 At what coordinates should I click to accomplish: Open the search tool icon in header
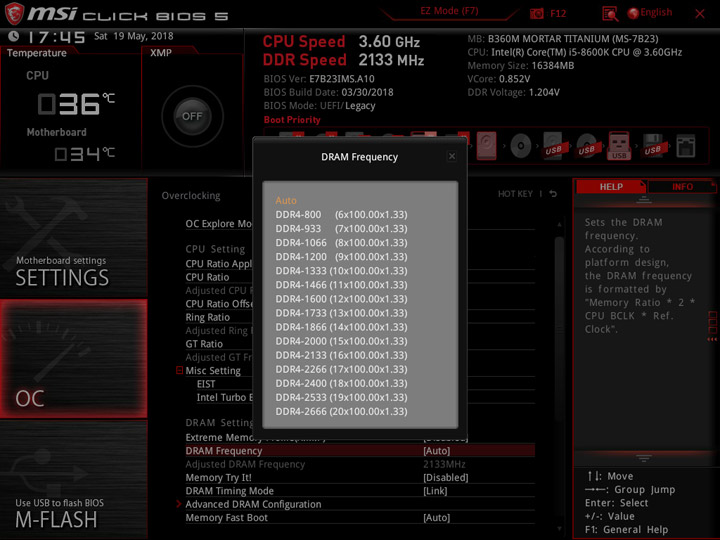coord(610,13)
